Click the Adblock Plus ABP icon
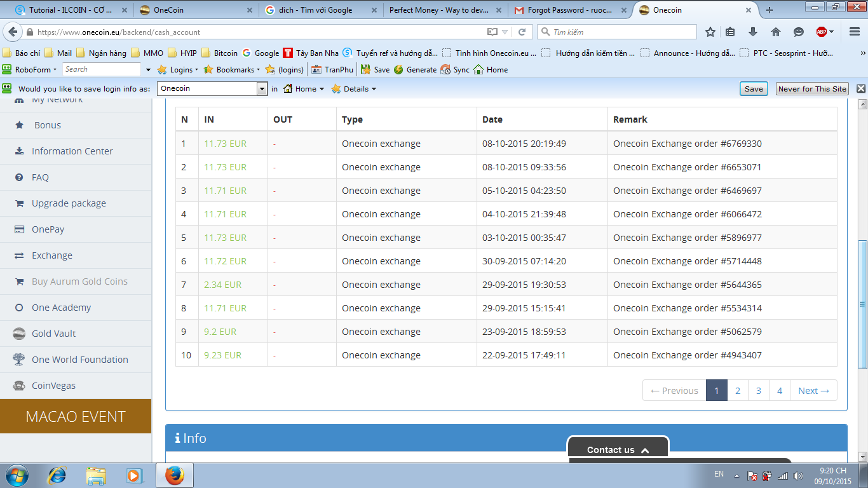The image size is (868, 488). [822, 32]
